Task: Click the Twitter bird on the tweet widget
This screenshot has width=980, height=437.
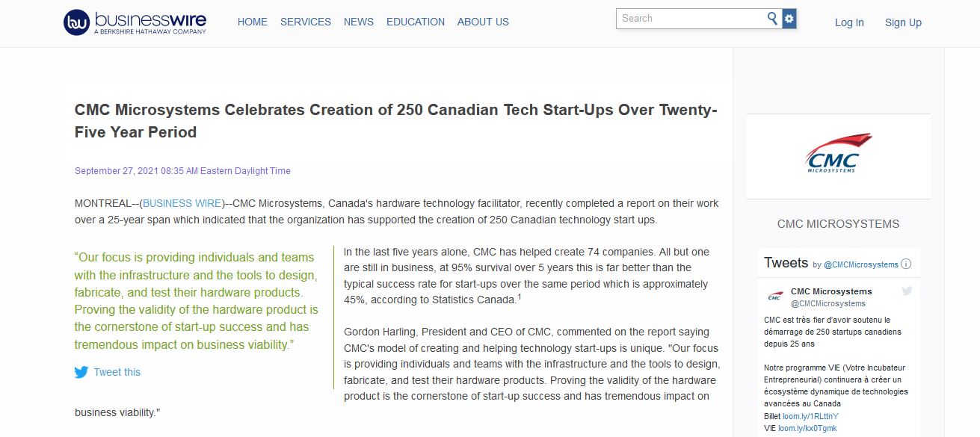Action: pos(907,291)
